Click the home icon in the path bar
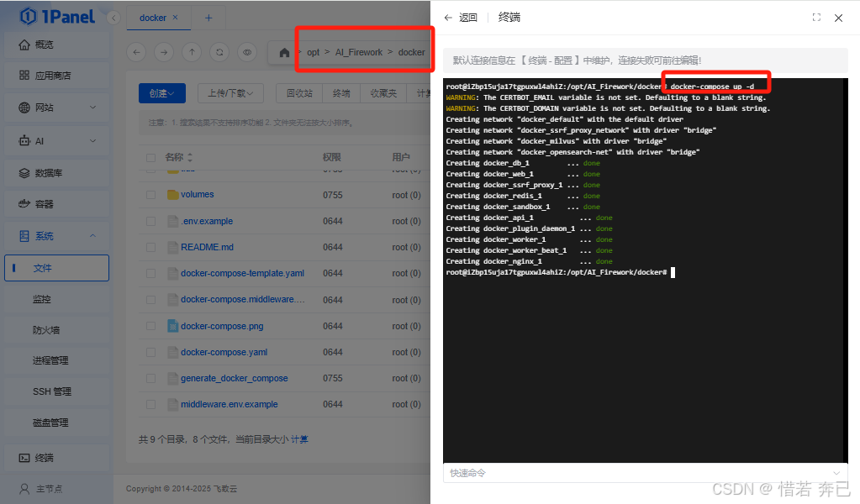This screenshot has height=504, width=860. click(x=284, y=53)
